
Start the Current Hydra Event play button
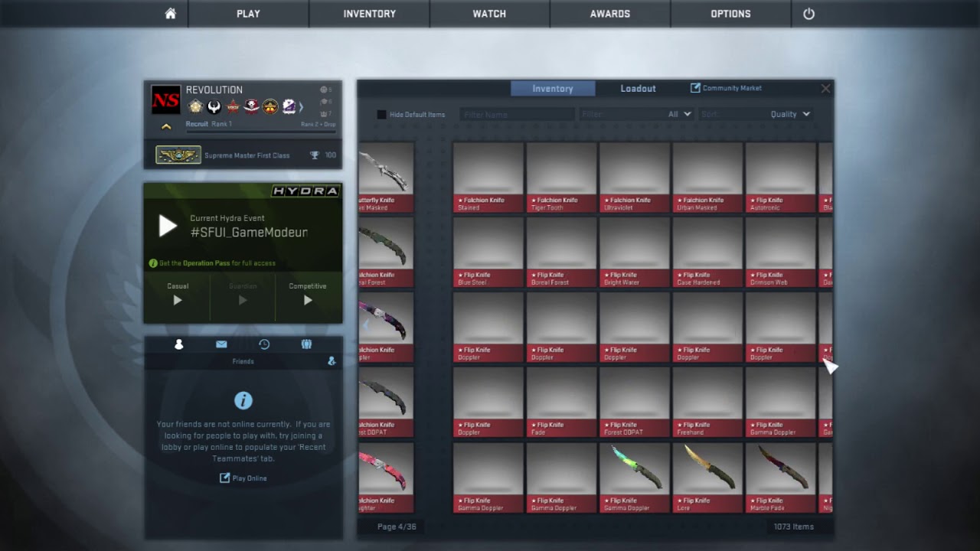tap(167, 226)
